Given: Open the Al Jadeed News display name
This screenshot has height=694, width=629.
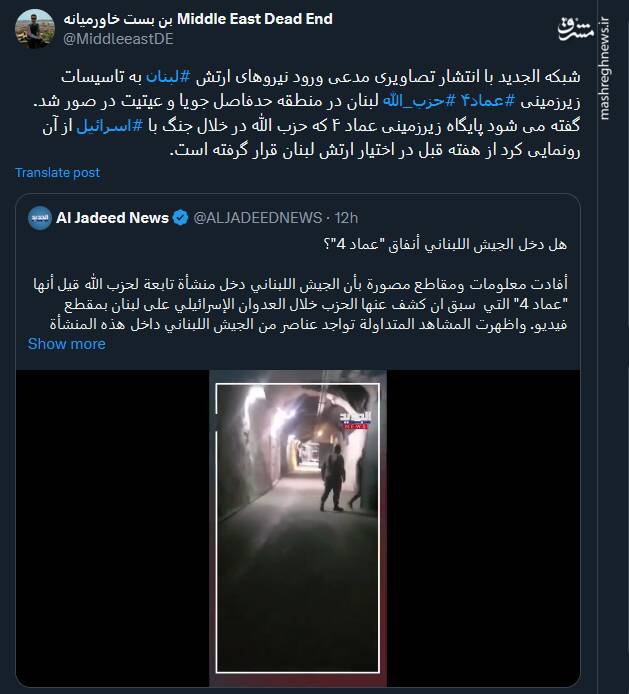Looking at the screenshot, I should [x=112, y=218].
